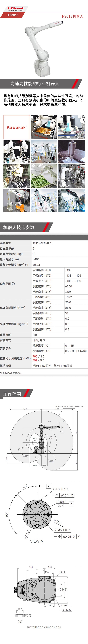Viewport: 88px width, 644px height.
Task: Open the green crate palletizing robot photo
Action: point(44,176)
